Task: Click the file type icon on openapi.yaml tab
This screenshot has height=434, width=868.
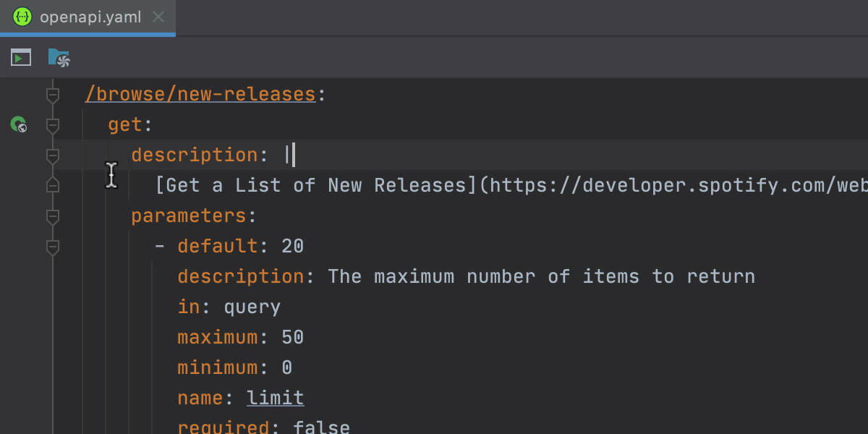Action: point(22,16)
